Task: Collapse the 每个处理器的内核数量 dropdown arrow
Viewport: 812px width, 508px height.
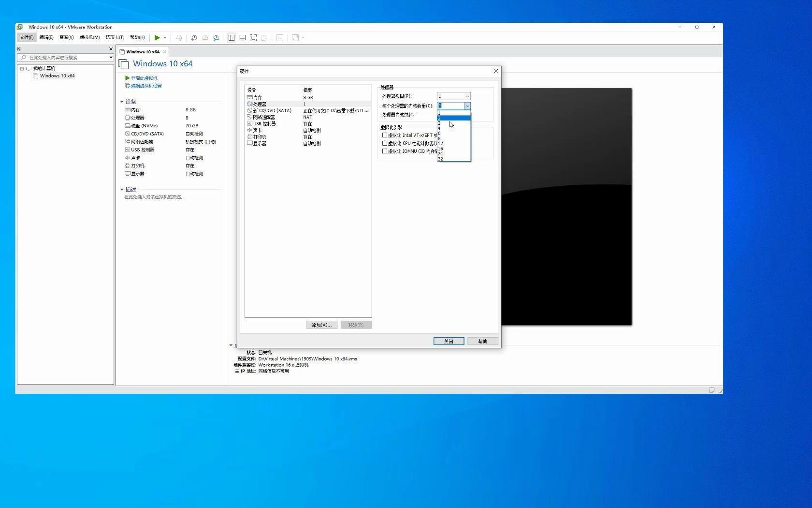Action: tap(467, 105)
